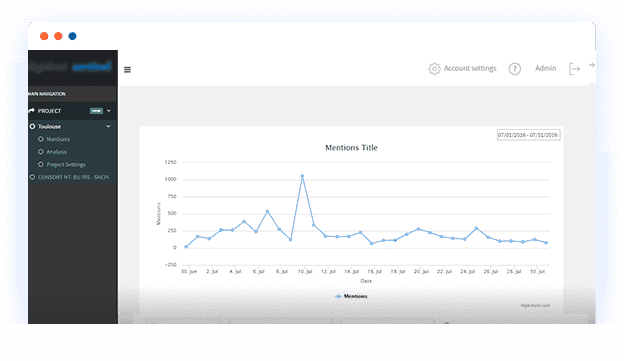Collapse the PROJECT section chevron
Image resolution: width=624 pixels, height=361 pixels.
click(109, 111)
